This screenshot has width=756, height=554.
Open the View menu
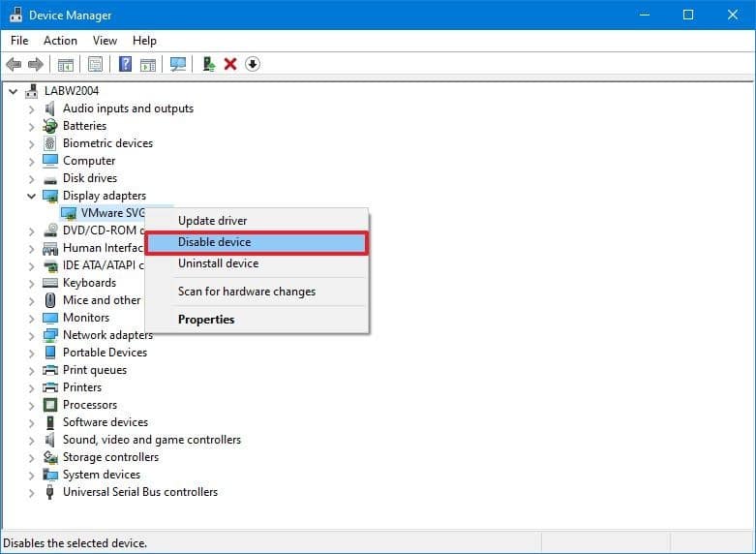tap(105, 41)
